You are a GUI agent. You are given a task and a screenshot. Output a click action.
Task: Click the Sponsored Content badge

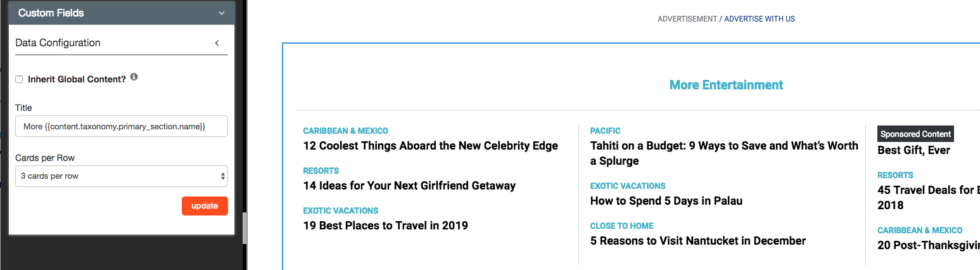tap(915, 134)
